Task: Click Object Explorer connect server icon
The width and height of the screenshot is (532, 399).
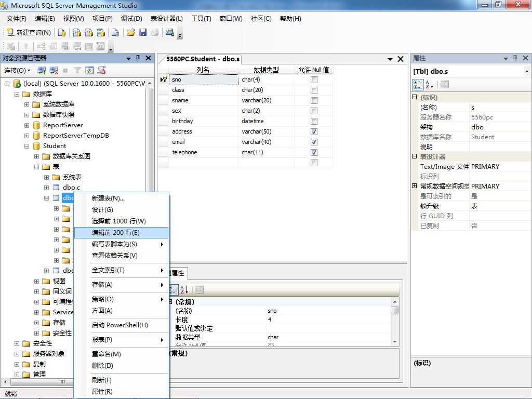Action: [42, 70]
